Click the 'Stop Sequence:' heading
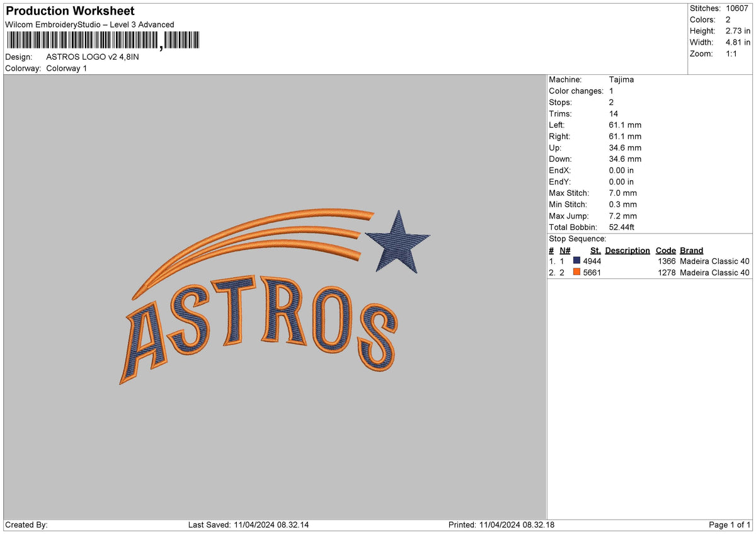Image resolution: width=756 pixels, height=534 pixels. coord(578,239)
